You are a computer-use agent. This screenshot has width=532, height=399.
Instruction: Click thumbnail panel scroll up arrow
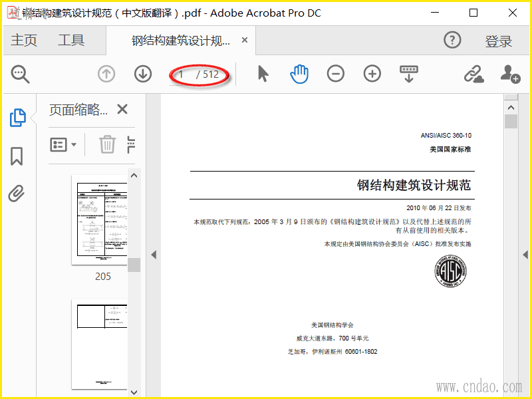(134, 176)
